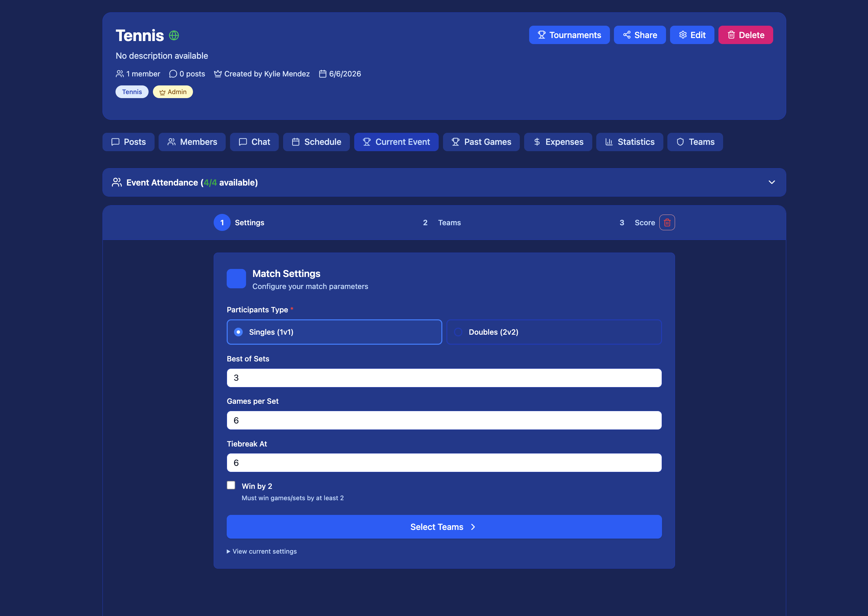Click the dollar icon on Expenses tab
This screenshot has height=616, width=868.
point(537,142)
